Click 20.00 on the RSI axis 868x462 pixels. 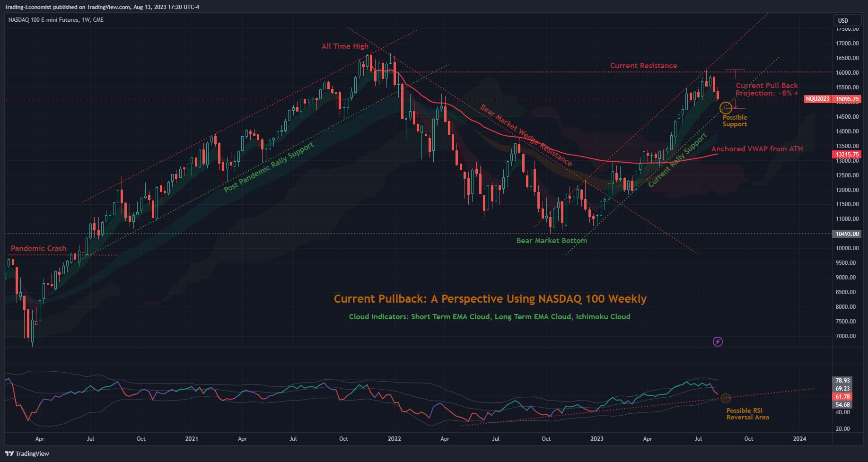click(843, 429)
